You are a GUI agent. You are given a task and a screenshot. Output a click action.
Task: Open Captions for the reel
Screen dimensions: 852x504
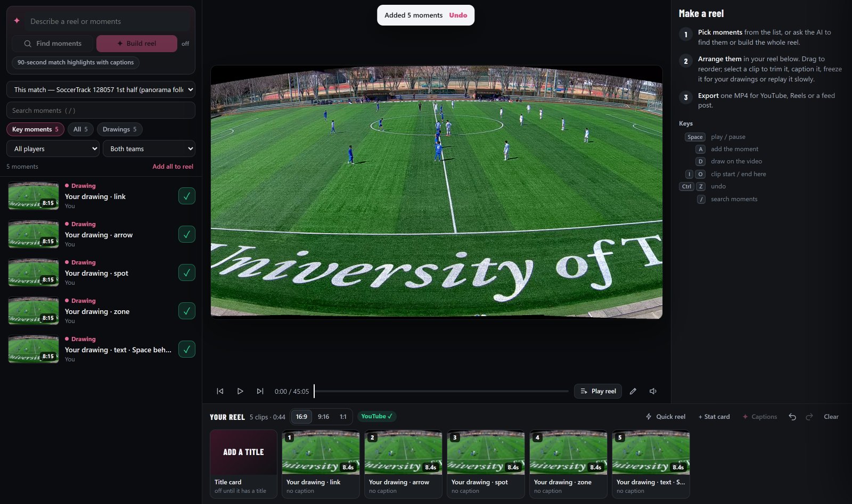(760, 417)
